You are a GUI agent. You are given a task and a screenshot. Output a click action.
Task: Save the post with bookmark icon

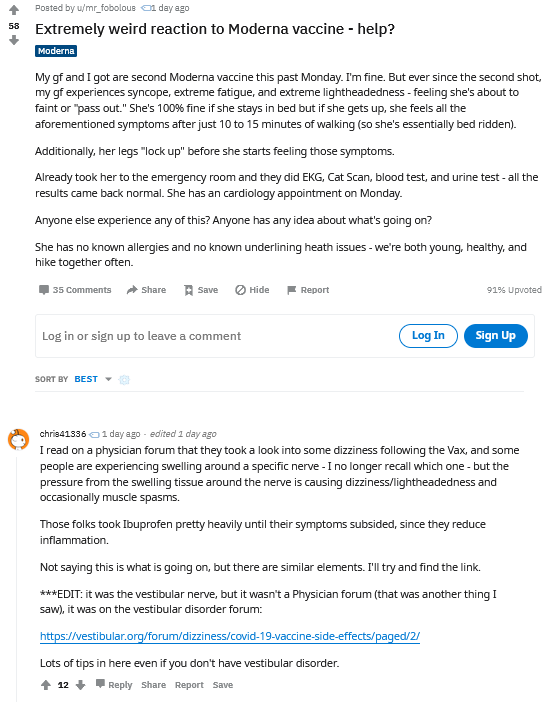coord(189,290)
